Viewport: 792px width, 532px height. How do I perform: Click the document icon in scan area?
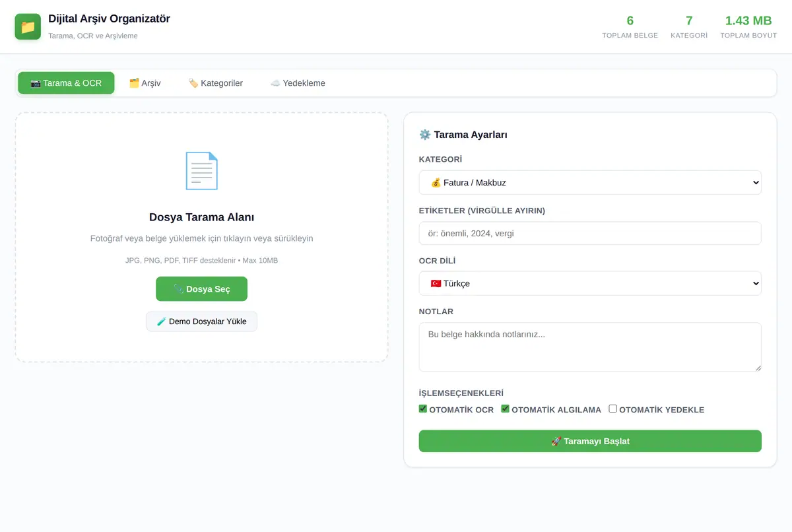201,171
